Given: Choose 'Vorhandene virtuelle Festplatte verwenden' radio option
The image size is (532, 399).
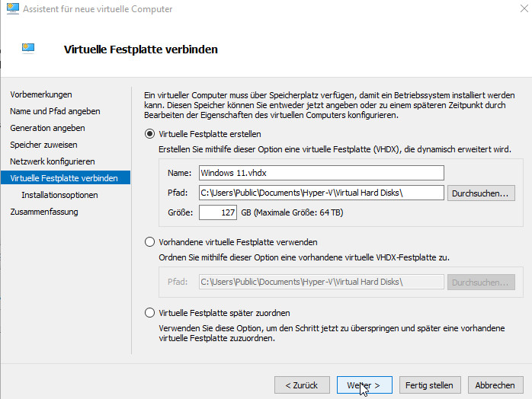Looking at the screenshot, I should tap(149, 242).
